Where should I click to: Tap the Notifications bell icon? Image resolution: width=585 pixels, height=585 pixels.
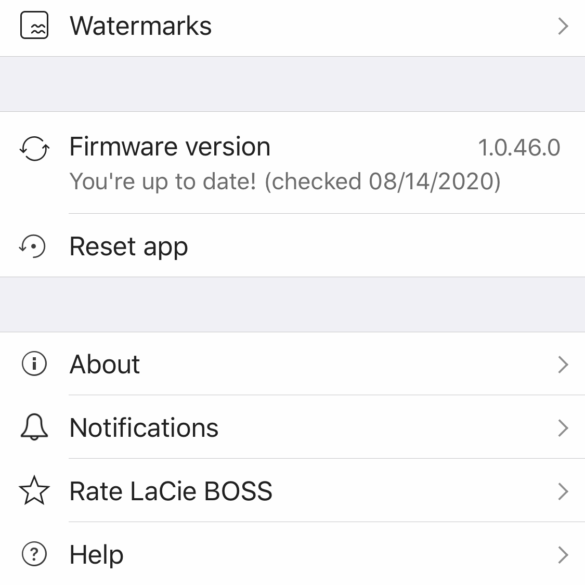pyautogui.click(x=34, y=427)
